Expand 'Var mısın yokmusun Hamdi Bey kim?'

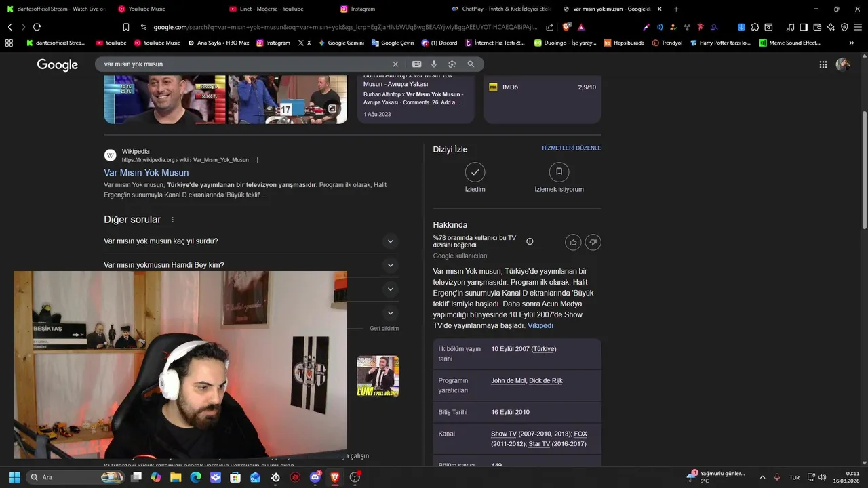pyautogui.click(x=251, y=265)
